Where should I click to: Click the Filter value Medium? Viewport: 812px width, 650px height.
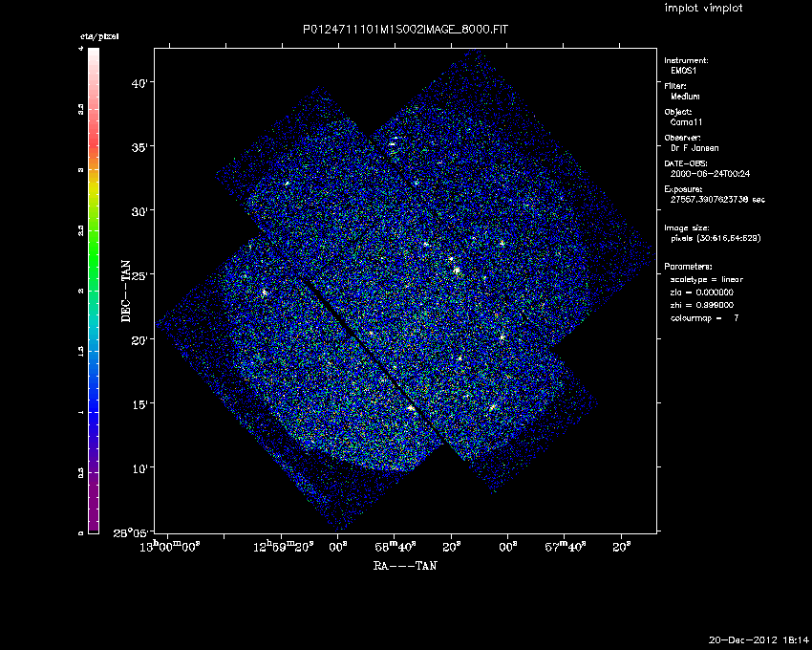coord(685,97)
